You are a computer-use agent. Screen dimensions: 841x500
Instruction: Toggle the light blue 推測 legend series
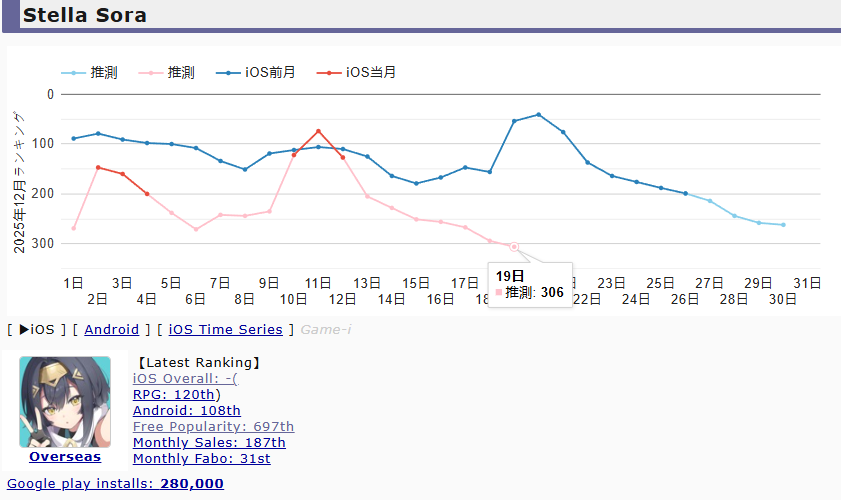click(89, 72)
